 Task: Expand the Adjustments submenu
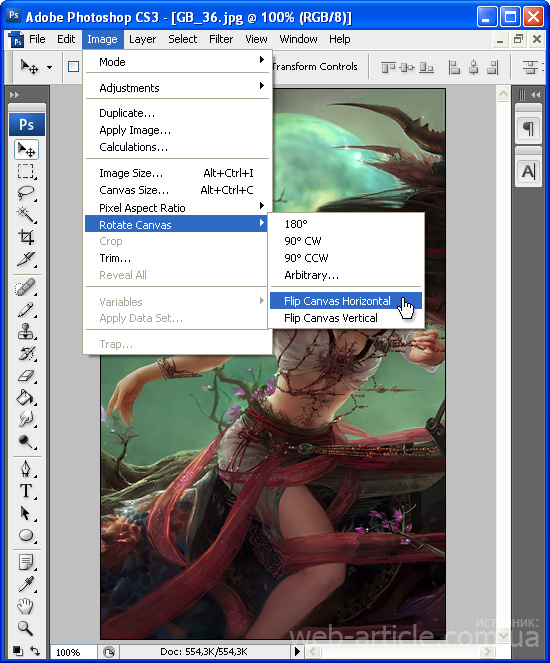point(178,88)
